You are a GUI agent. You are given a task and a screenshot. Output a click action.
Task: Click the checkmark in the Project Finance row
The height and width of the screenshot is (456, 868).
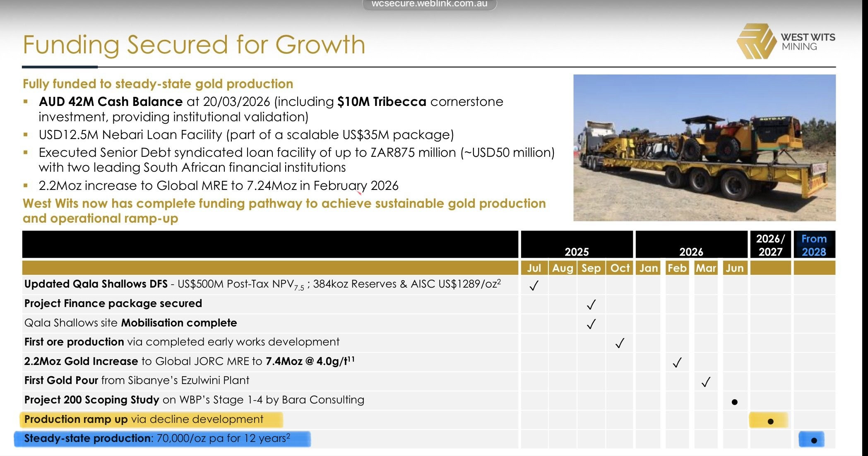pyautogui.click(x=591, y=305)
